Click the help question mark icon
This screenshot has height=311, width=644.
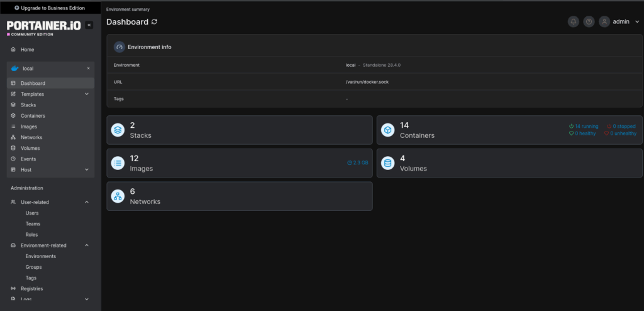(x=589, y=21)
